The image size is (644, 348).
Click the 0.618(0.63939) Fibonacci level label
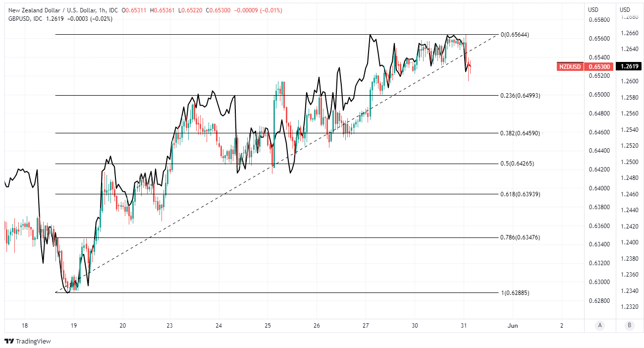tap(519, 194)
